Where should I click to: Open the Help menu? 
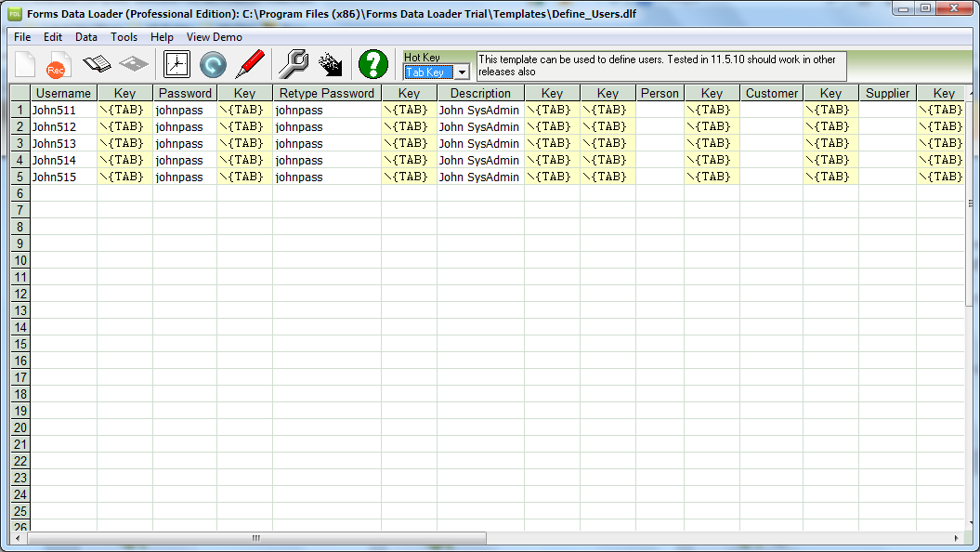162,37
